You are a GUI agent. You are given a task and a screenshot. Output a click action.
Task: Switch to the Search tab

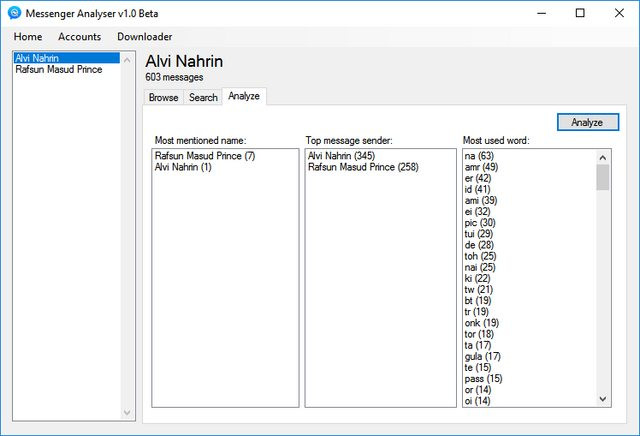(203, 98)
